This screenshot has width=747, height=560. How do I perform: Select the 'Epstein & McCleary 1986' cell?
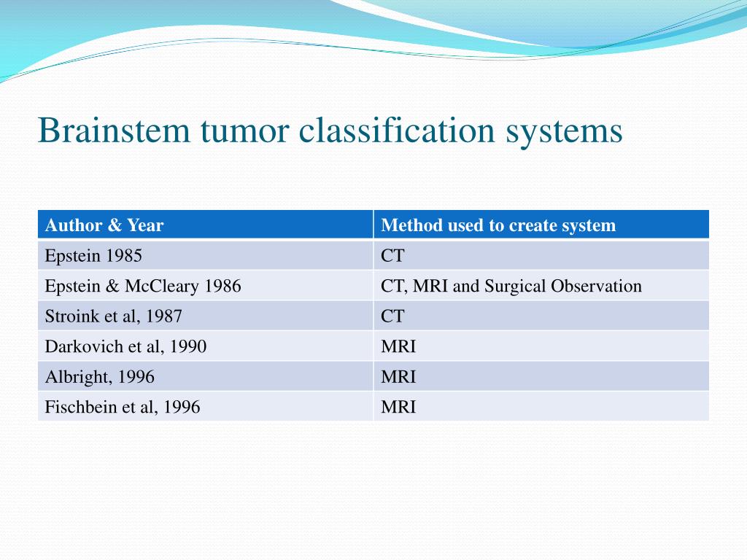(205, 286)
